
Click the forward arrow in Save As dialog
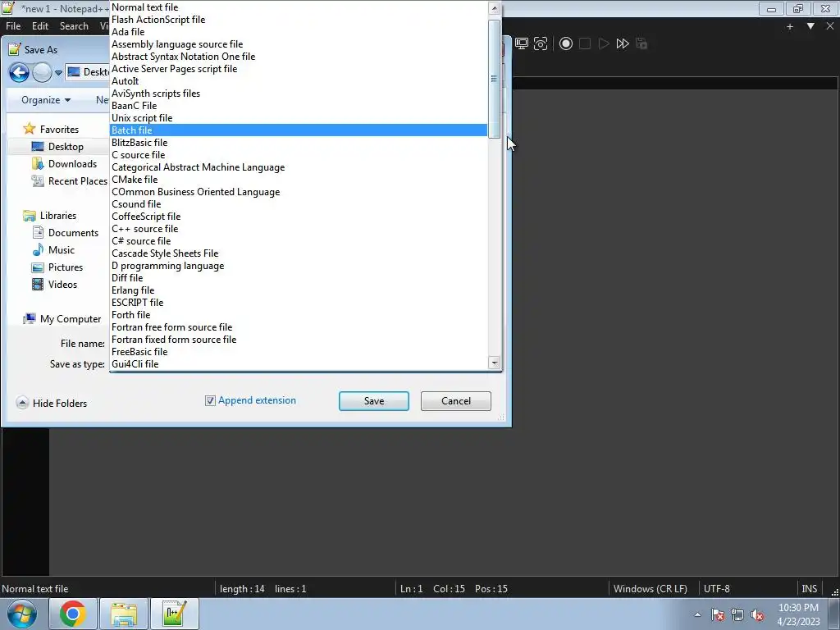42,72
